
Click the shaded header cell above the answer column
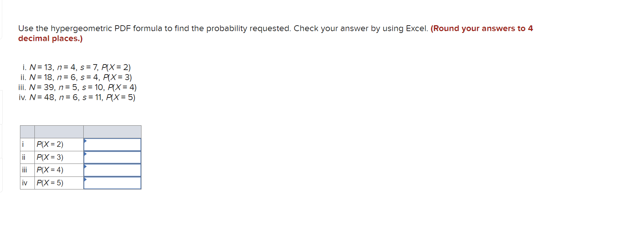click(x=112, y=132)
